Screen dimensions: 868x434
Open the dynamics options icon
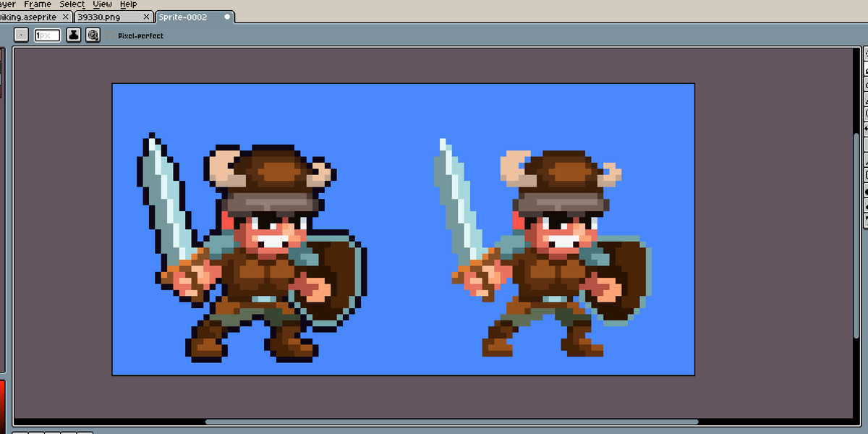93,35
